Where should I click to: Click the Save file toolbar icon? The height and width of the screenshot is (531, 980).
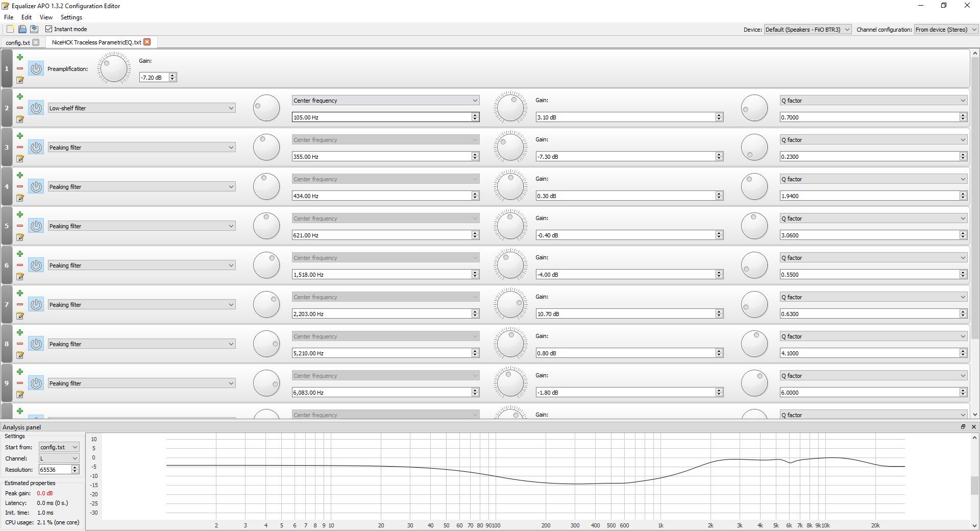click(x=34, y=29)
